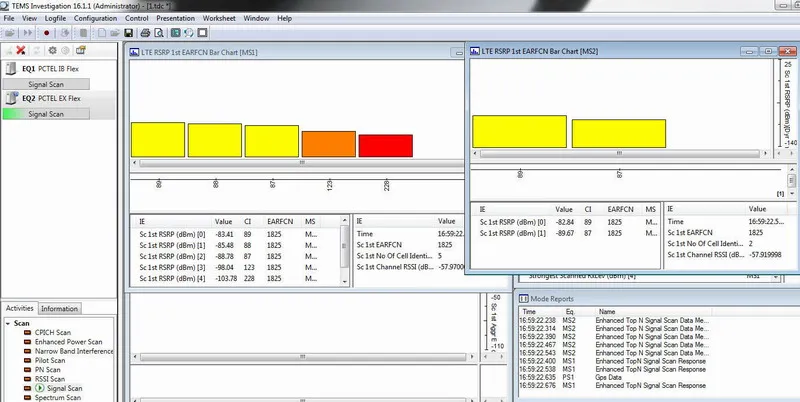Click the gear icon in equipment toolbar
Image resolution: width=800 pixels, height=402 pixels.
pos(51,50)
